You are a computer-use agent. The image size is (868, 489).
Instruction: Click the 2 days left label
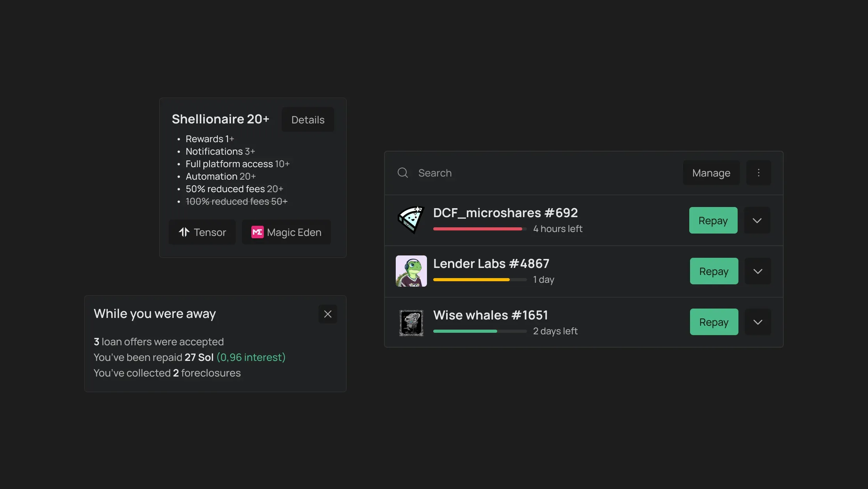(x=555, y=331)
